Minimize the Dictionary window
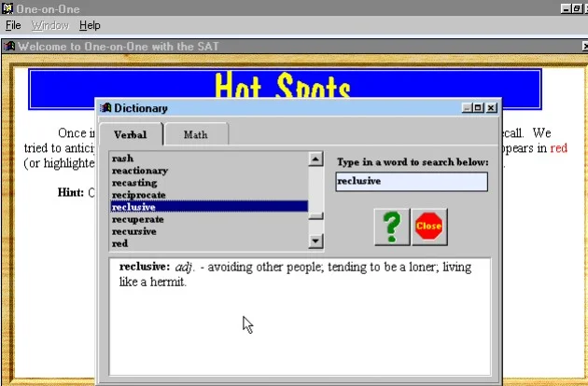Viewport: 588px width, 386px height. click(467, 108)
